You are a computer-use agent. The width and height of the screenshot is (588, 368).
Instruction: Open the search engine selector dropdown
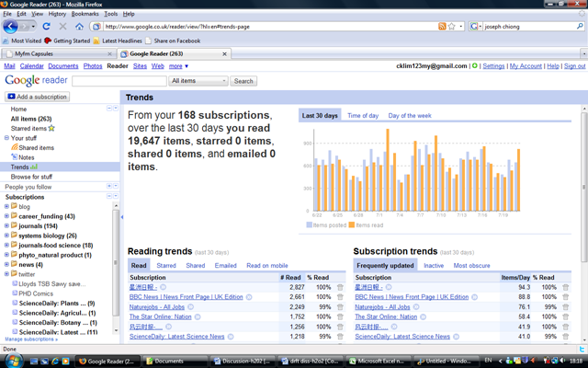(x=476, y=27)
